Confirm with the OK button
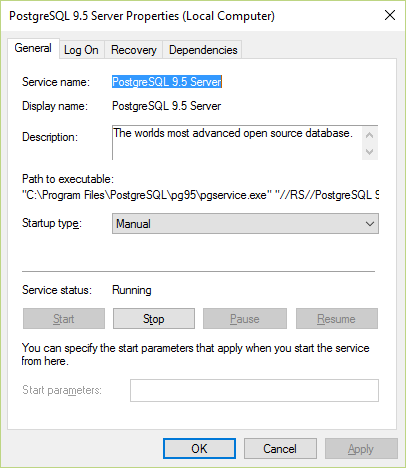This screenshot has height=468, width=406. 199,449
